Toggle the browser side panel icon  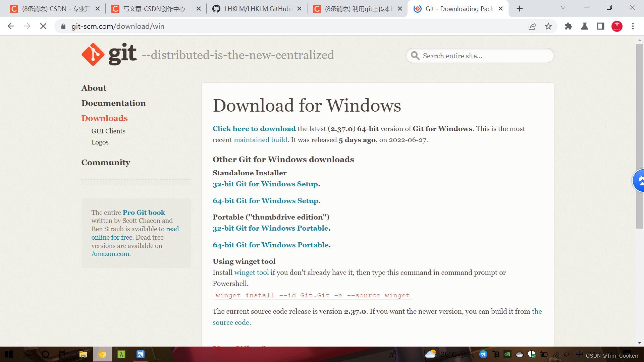tap(600, 26)
